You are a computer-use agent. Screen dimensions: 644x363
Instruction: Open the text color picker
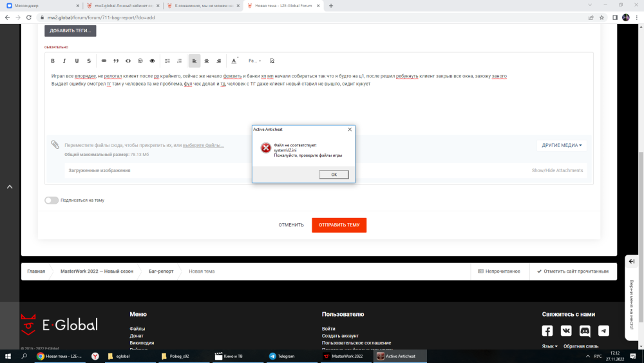click(234, 61)
